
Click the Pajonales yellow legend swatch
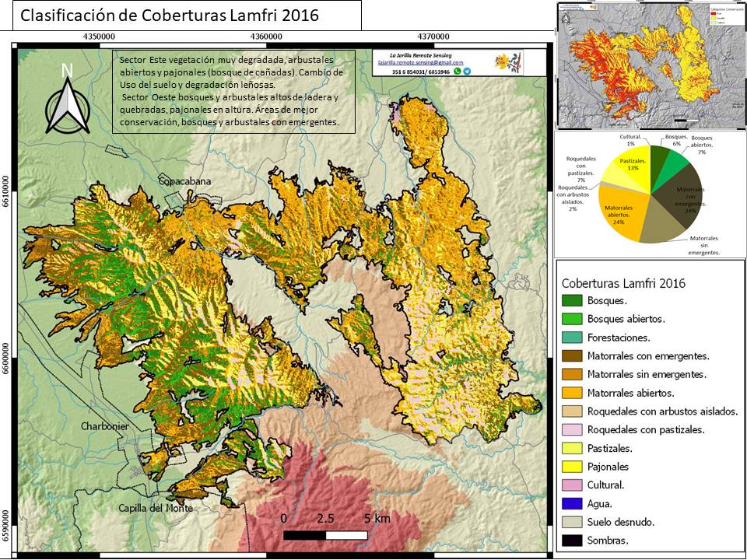point(572,467)
